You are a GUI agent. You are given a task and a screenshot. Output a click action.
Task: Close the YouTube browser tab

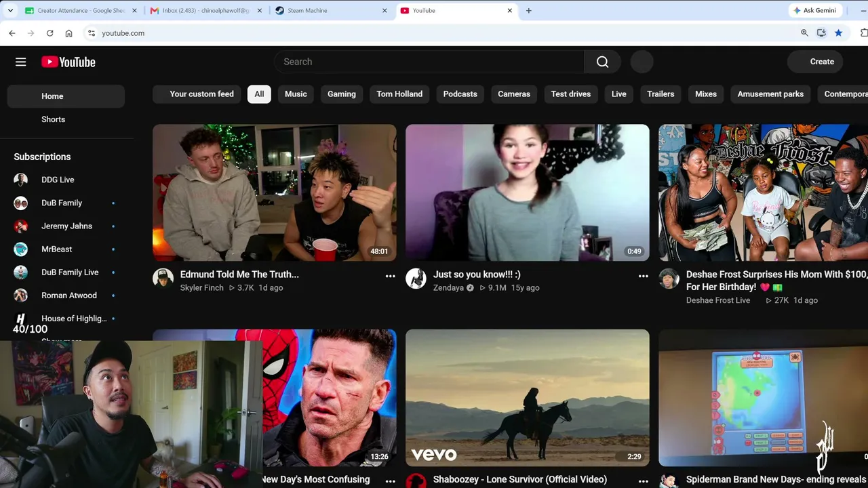pos(510,11)
